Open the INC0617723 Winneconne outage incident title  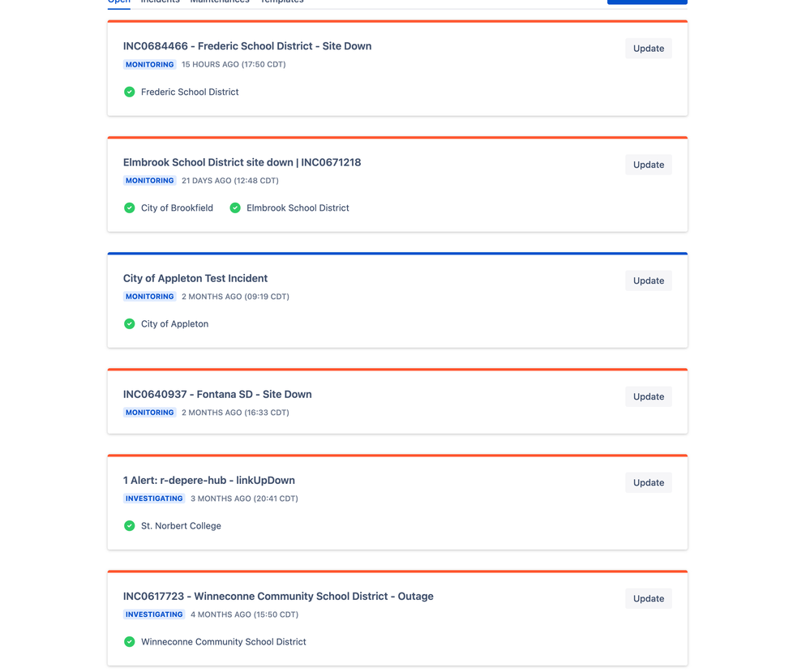click(x=278, y=596)
